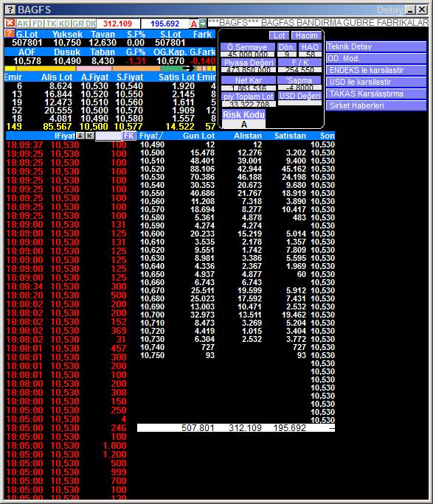Toggle the small A filter button
This screenshot has height=504, width=433.
click(x=80, y=136)
